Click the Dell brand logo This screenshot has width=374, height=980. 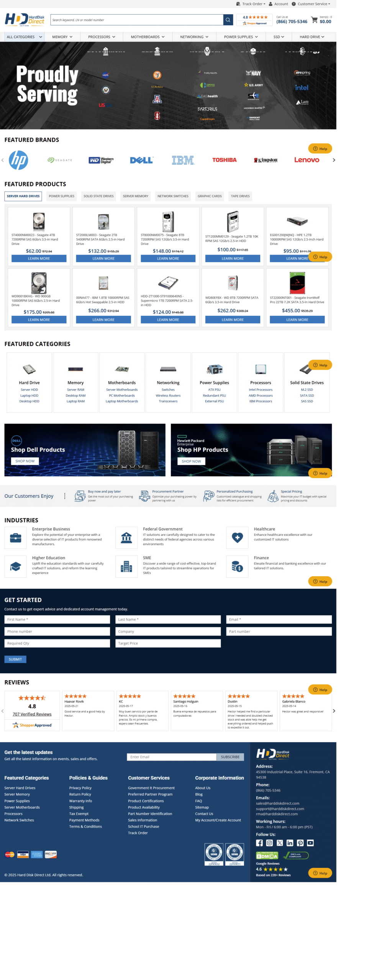coord(141,160)
